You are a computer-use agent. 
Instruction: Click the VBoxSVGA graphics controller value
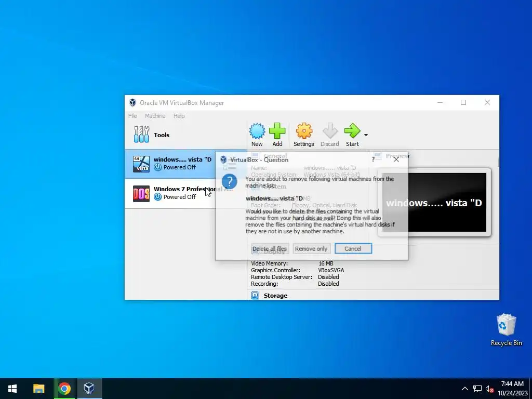[x=331, y=270]
